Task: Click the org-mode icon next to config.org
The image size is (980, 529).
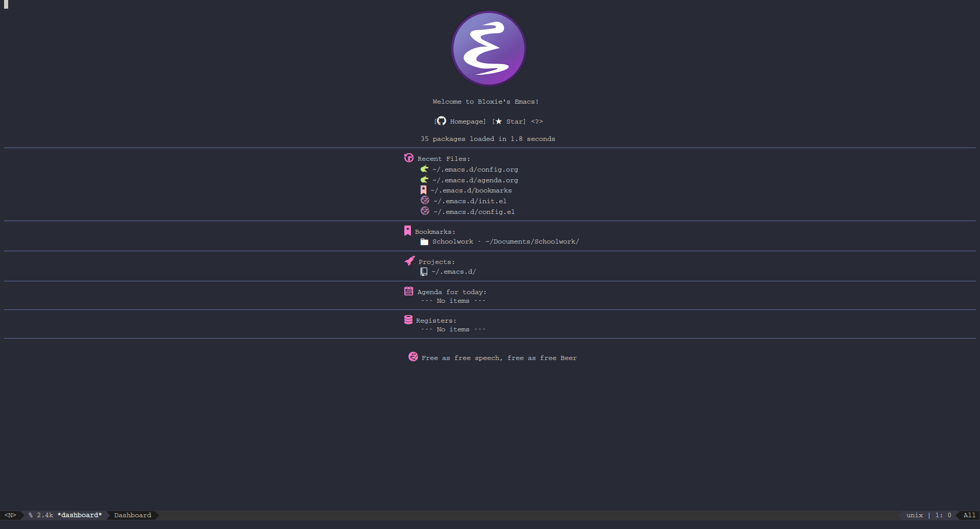Action: (x=424, y=169)
